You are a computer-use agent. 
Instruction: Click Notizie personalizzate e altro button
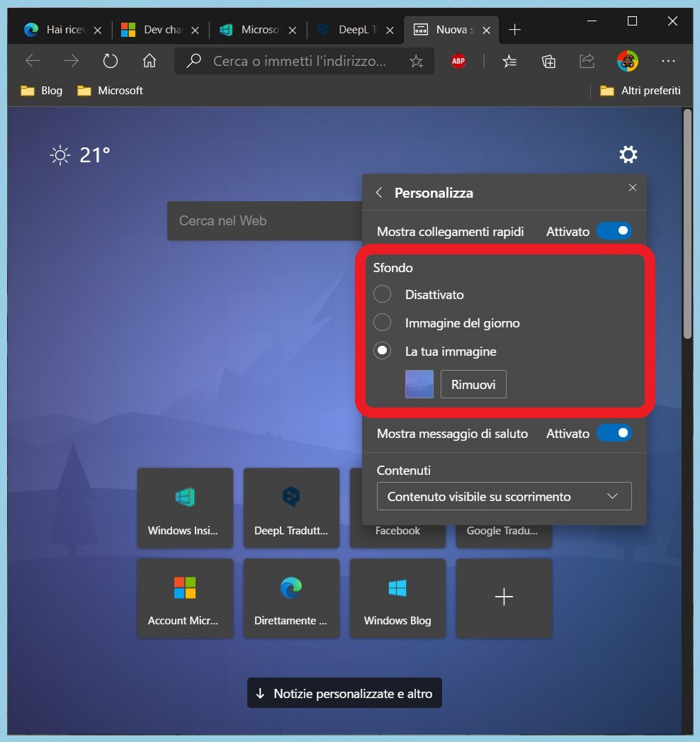344,693
